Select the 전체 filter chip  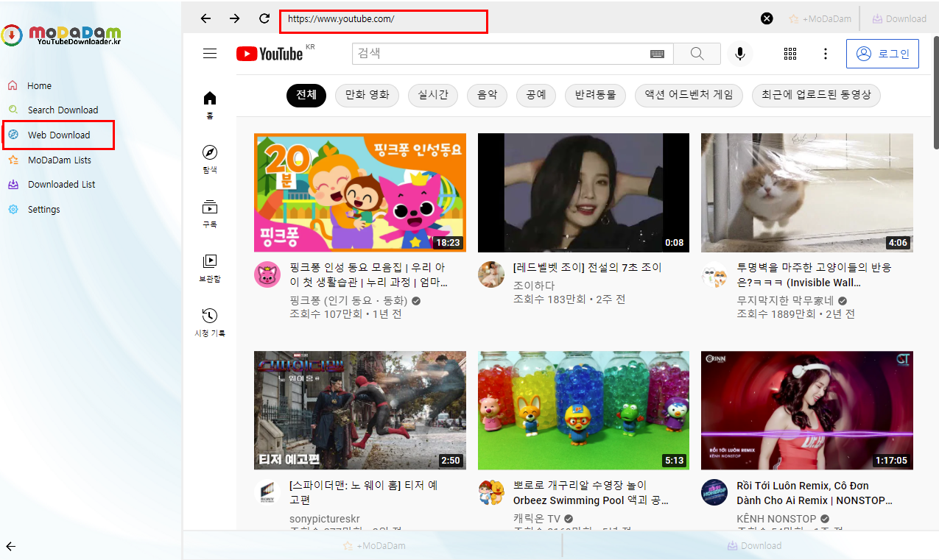pyautogui.click(x=306, y=95)
